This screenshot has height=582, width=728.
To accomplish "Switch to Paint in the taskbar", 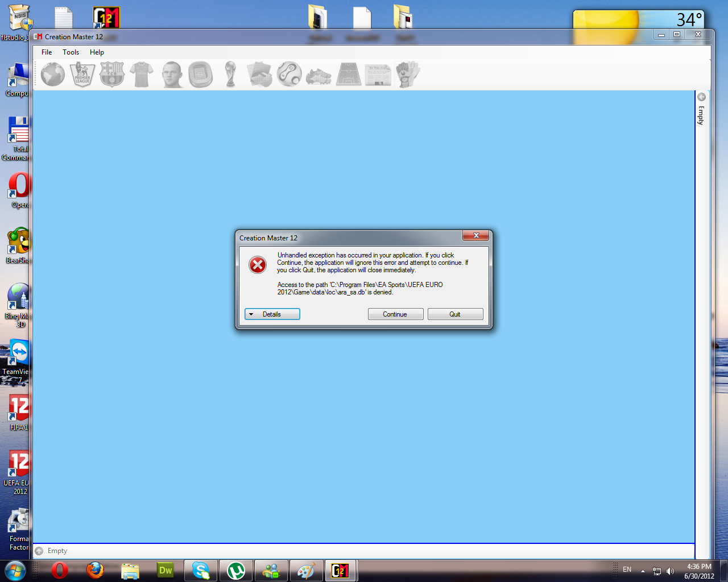I will pyautogui.click(x=307, y=571).
